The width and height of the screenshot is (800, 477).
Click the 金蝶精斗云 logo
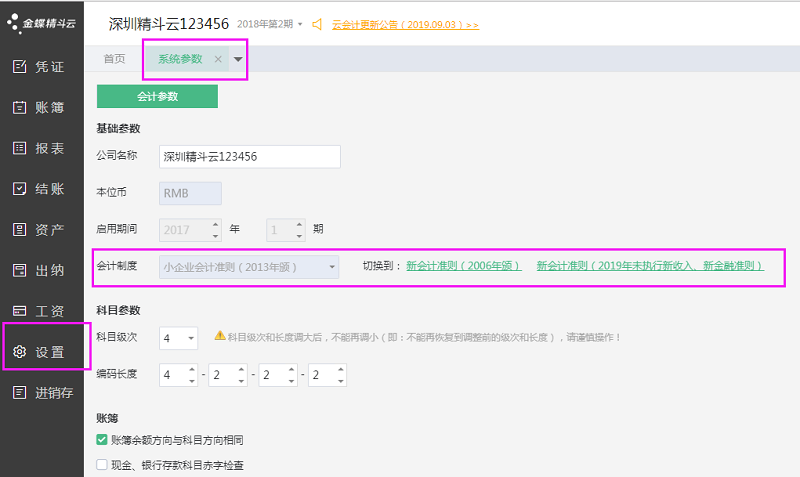tap(41, 23)
